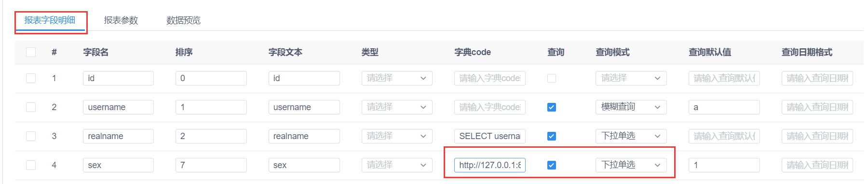Screen dimensions: 868x184
Task: Click the 排序 field with value 7
Action: point(211,165)
